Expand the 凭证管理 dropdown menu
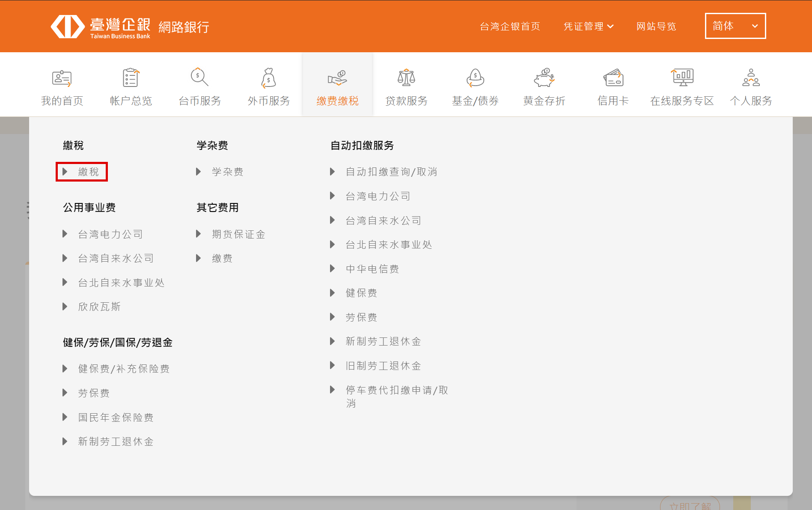 [x=588, y=27]
